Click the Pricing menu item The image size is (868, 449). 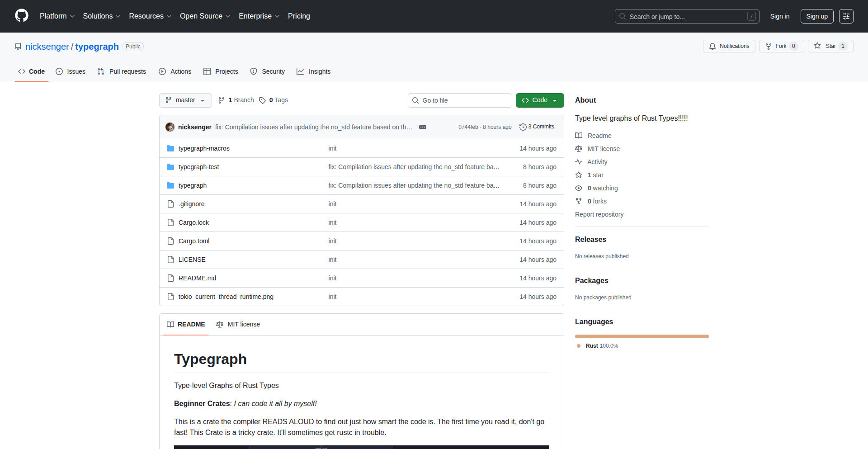[x=299, y=16]
